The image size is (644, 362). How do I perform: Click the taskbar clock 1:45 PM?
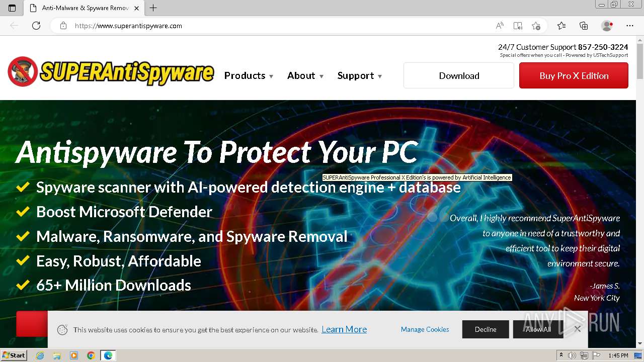point(618,355)
